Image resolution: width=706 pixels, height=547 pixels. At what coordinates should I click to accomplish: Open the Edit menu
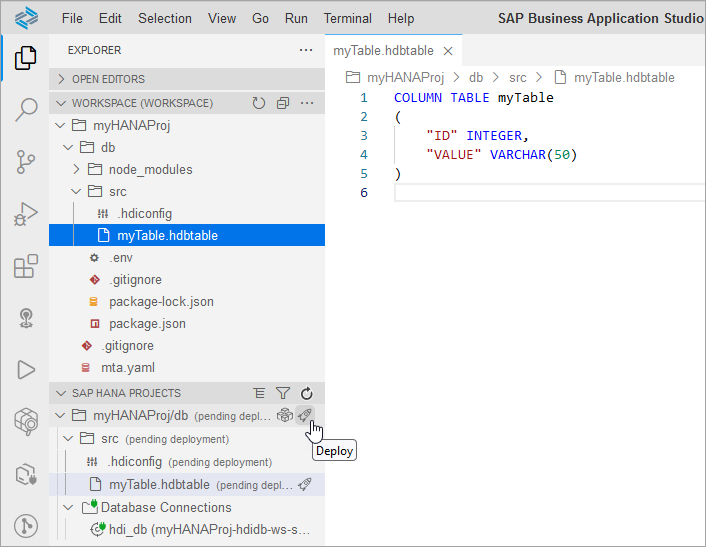[x=110, y=18]
